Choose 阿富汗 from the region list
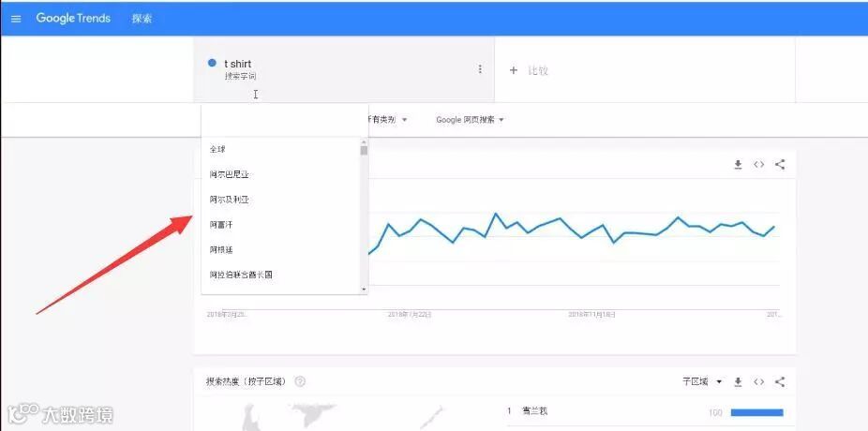The height and width of the screenshot is (431, 868). point(280,225)
